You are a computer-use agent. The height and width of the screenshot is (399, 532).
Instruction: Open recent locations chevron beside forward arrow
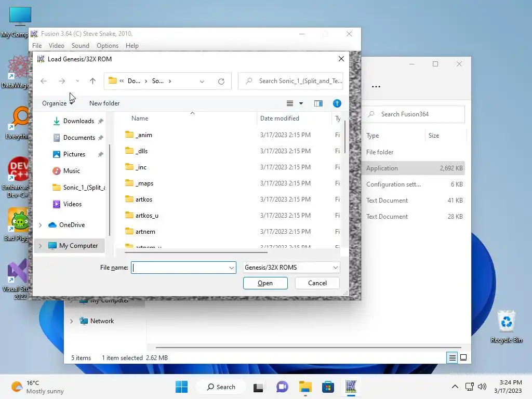pyautogui.click(x=78, y=81)
